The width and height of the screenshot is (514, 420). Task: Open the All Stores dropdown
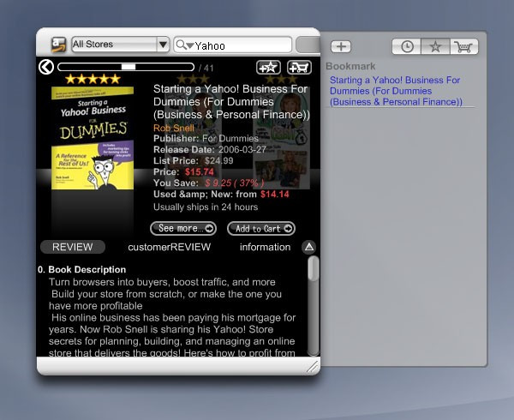(120, 45)
